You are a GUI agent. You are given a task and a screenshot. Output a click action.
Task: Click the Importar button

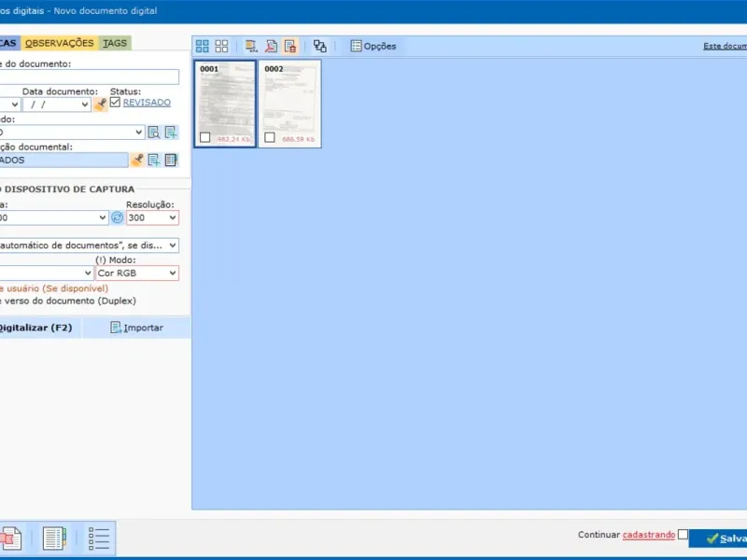136,328
